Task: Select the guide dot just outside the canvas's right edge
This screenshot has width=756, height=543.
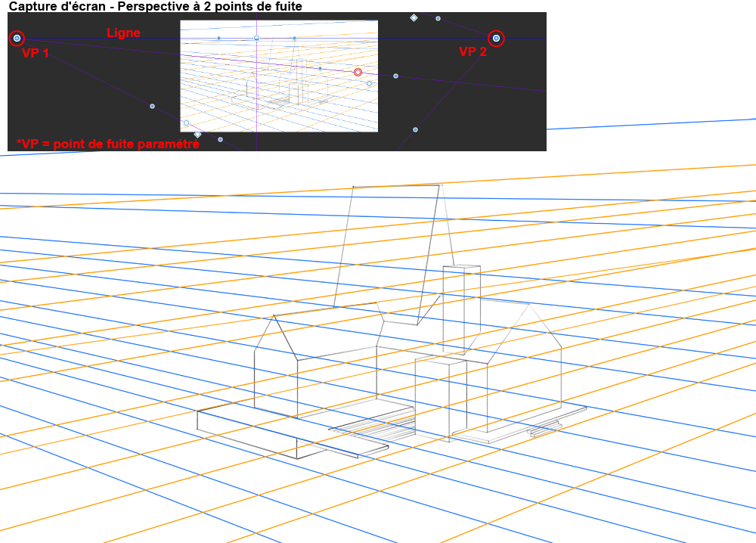Action: click(395, 76)
